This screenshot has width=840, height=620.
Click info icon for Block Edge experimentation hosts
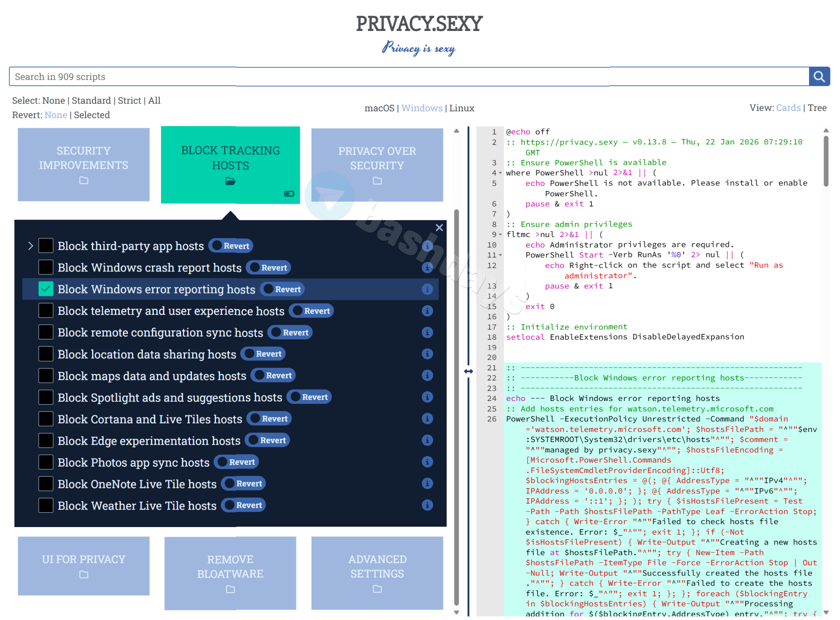click(427, 441)
